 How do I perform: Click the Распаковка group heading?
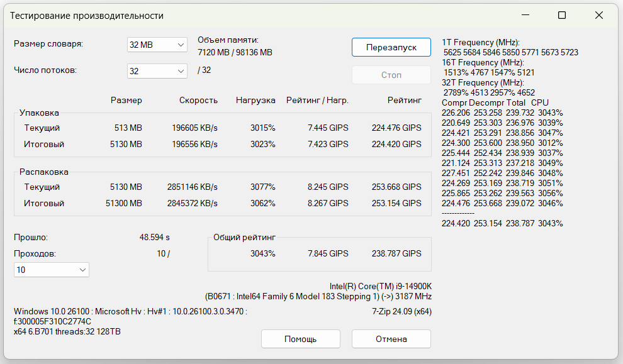(x=43, y=172)
